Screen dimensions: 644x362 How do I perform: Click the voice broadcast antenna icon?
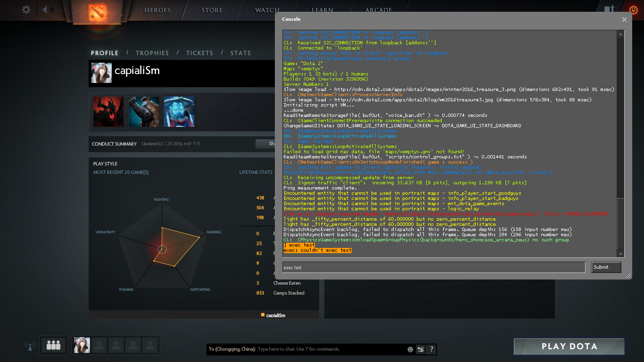[x=30, y=346]
